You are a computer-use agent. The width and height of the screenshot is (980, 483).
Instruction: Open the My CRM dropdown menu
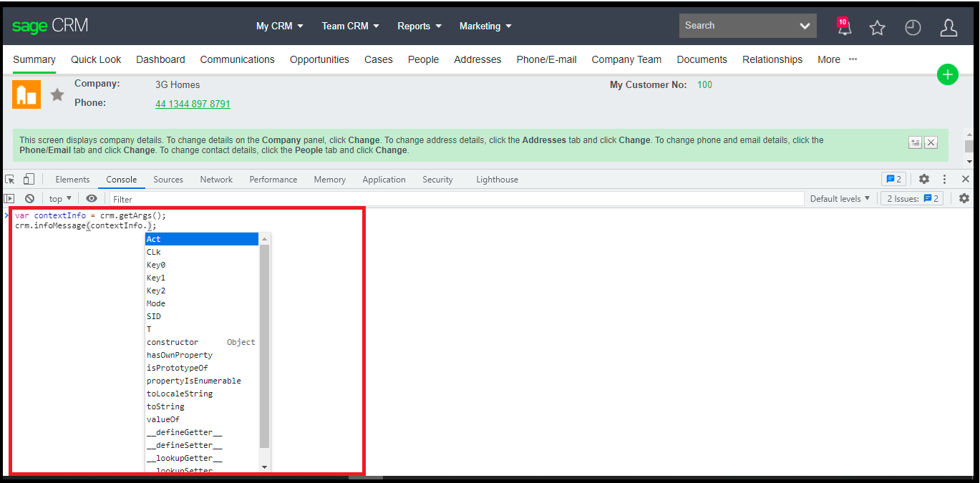pos(280,26)
